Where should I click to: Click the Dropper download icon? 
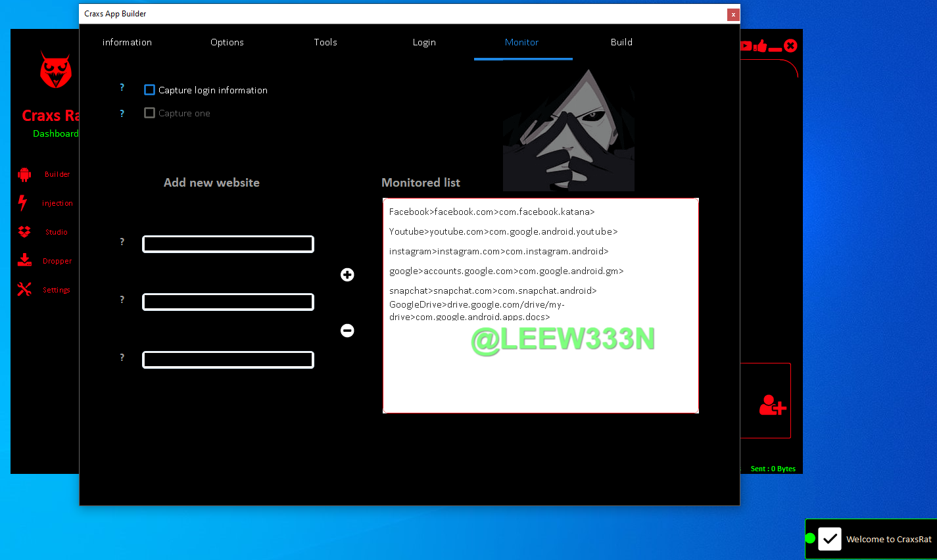click(x=24, y=261)
